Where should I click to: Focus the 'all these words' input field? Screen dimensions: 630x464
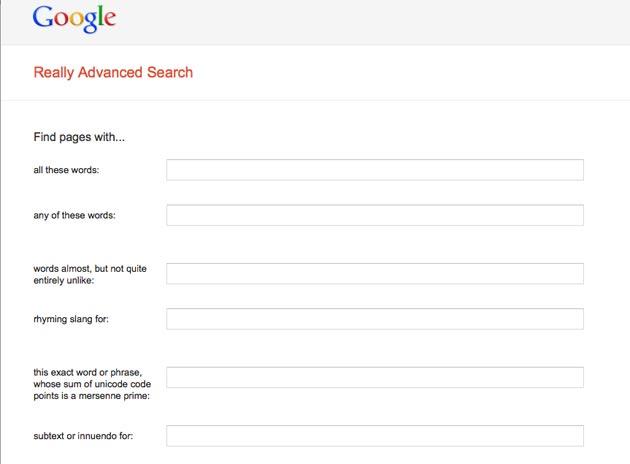[375, 170]
